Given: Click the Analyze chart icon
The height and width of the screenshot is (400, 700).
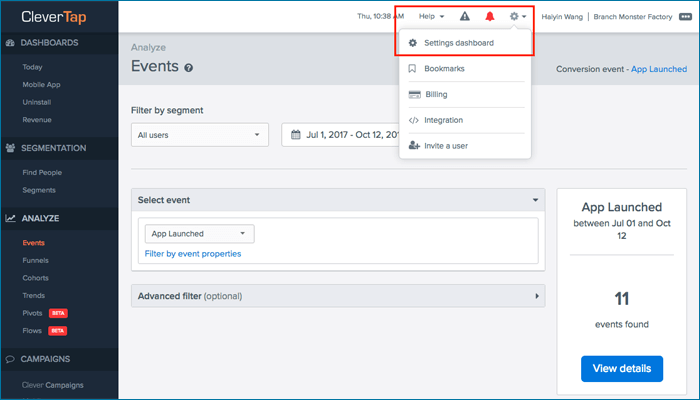Looking at the screenshot, I should coord(10,218).
